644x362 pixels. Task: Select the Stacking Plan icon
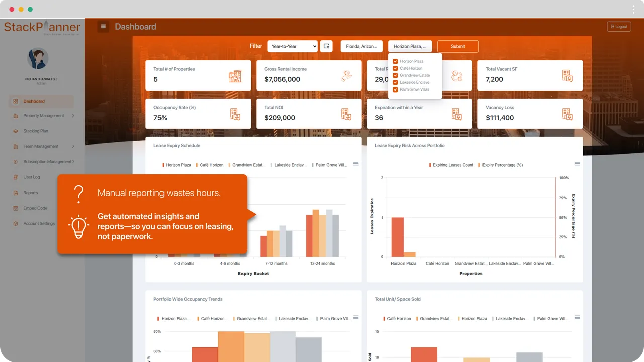coord(16,131)
